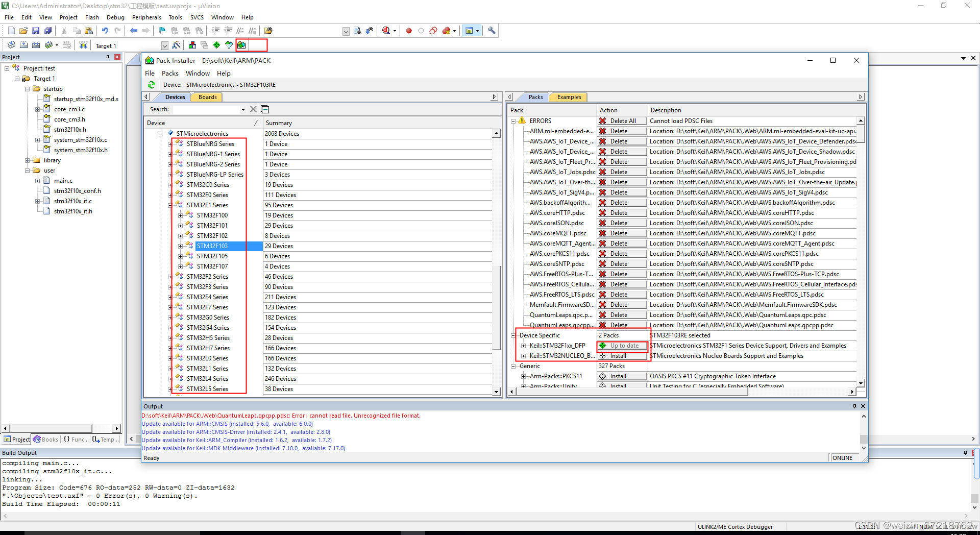The width and height of the screenshot is (980, 535).
Task: Sort by the Device column header
Action: [203, 123]
